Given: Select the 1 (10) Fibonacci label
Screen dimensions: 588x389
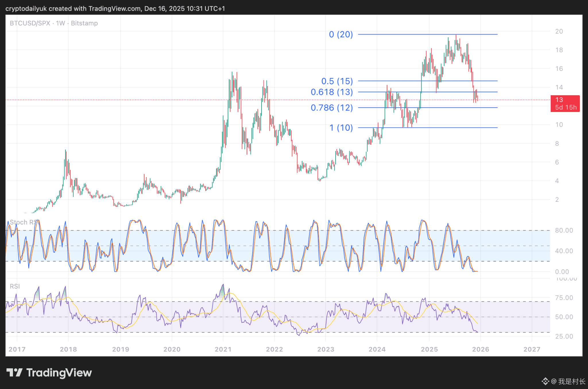Looking at the screenshot, I should pyautogui.click(x=341, y=128).
